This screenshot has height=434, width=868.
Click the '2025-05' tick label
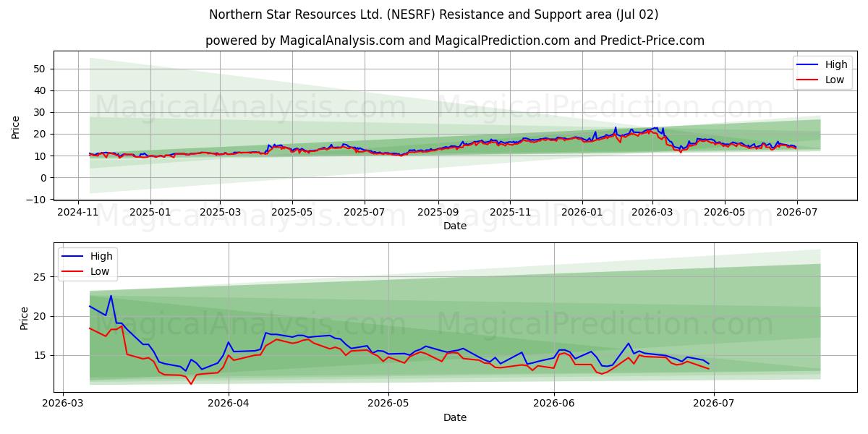(292, 212)
